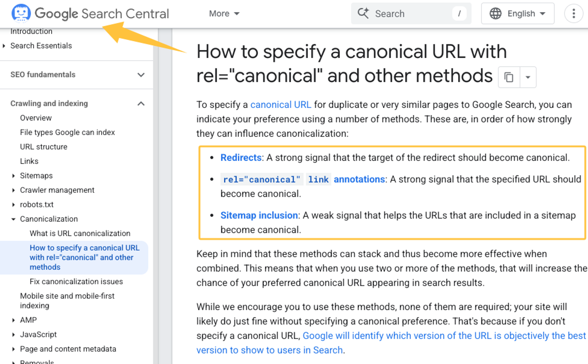The image size is (588, 364).
Task: Follow the canonical URL link in intro
Action: [x=281, y=105]
